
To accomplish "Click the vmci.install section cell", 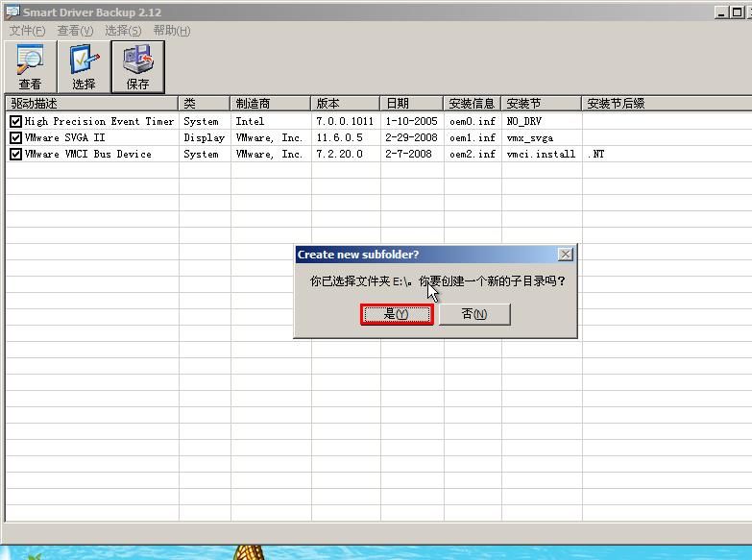I will [541, 155].
